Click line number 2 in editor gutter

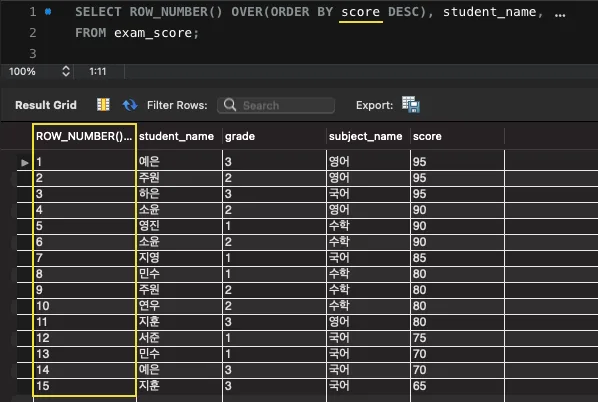[x=33, y=33]
